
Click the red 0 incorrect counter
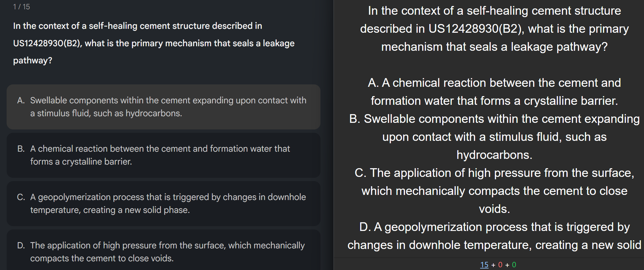(500, 265)
